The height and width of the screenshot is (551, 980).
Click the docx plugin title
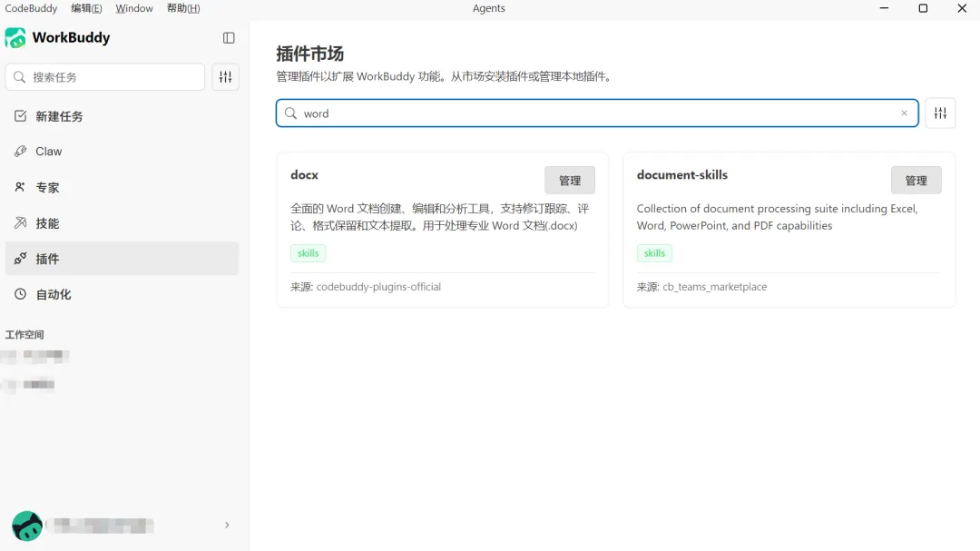[x=304, y=175]
